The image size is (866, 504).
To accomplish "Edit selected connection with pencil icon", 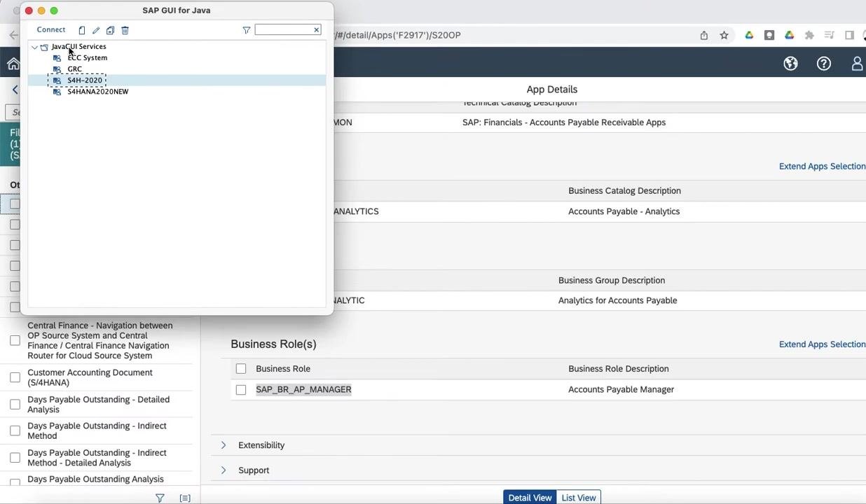I will pos(96,30).
